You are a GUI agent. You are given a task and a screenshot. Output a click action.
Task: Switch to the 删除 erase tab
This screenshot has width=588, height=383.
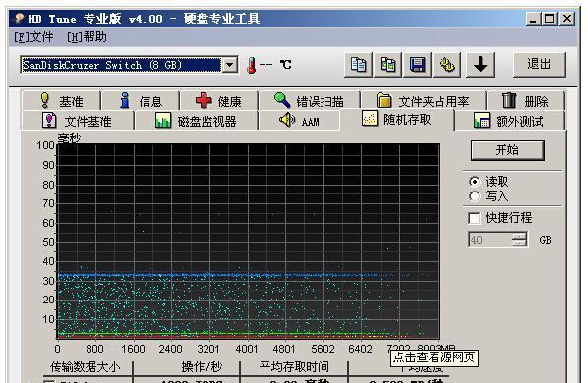click(525, 101)
